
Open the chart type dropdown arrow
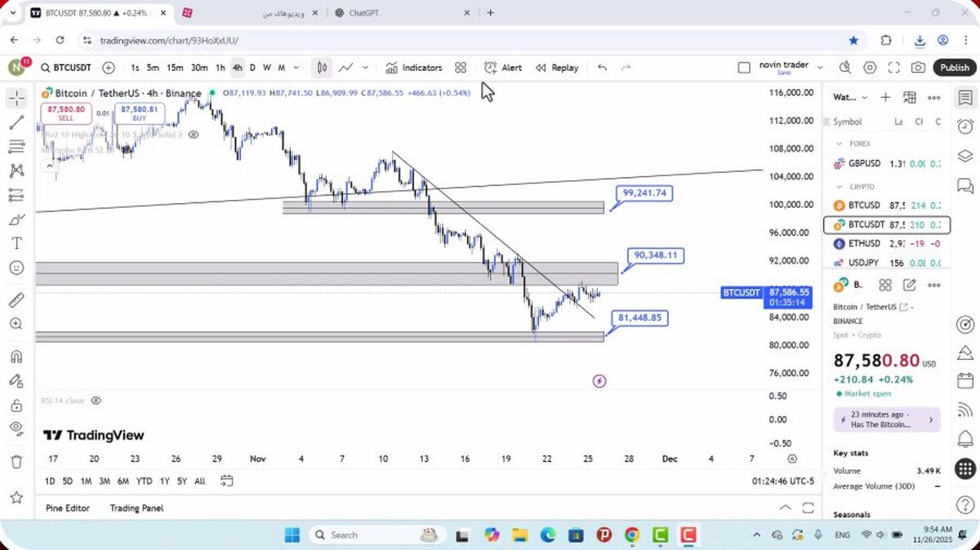(366, 68)
